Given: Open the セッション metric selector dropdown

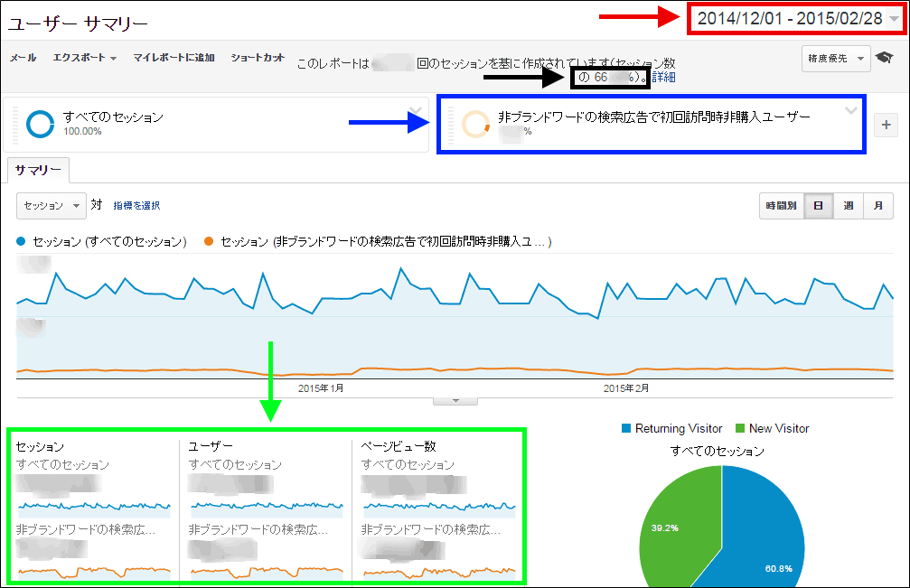Looking at the screenshot, I should [x=51, y=206].
